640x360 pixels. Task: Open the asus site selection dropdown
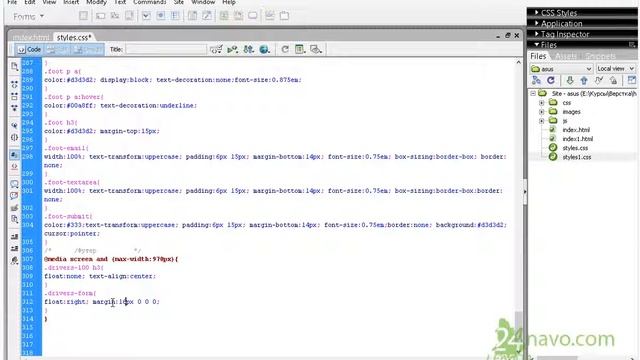tap(561, 69)
